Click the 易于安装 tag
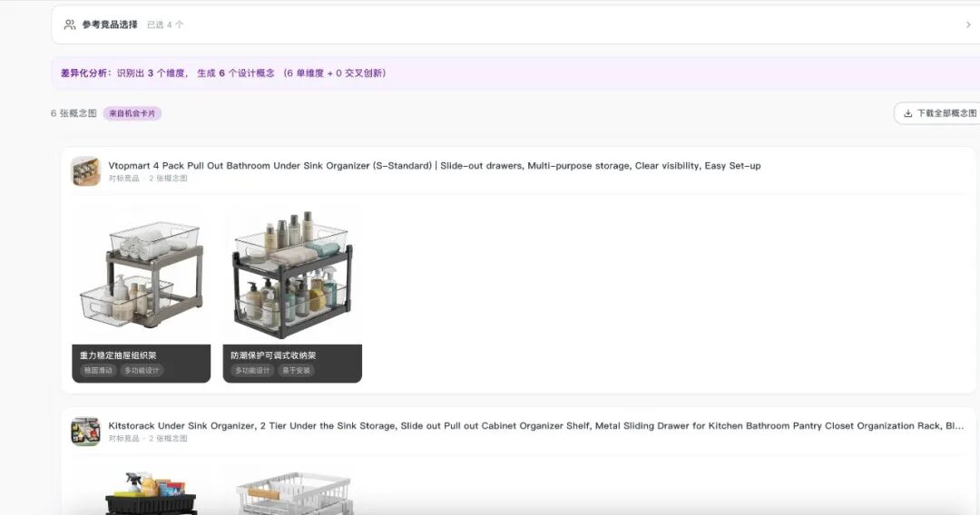Viewport: 980px width, 515px height. [296, 371]
